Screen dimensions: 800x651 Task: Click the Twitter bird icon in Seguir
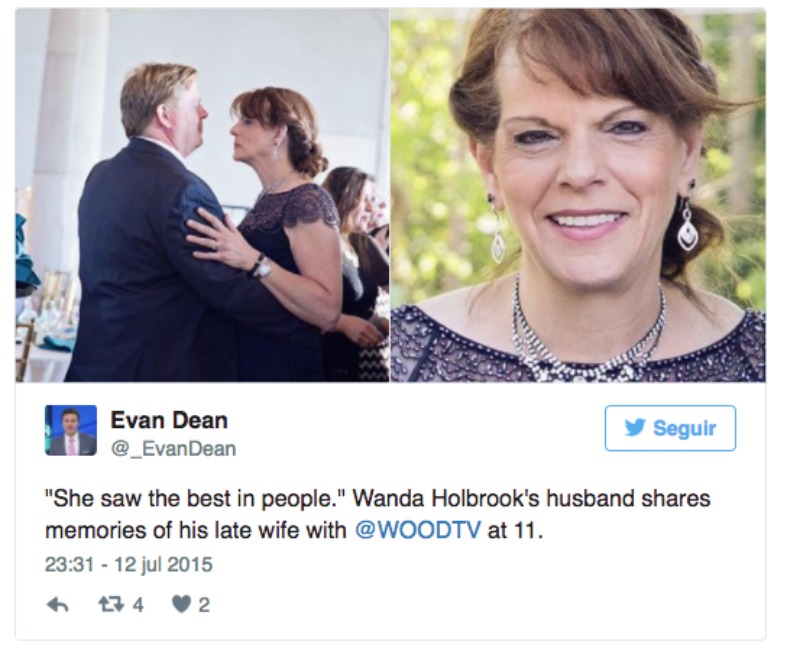635,428
